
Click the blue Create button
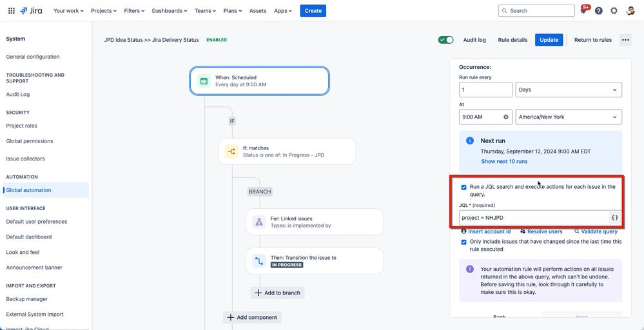click(313, 11)
